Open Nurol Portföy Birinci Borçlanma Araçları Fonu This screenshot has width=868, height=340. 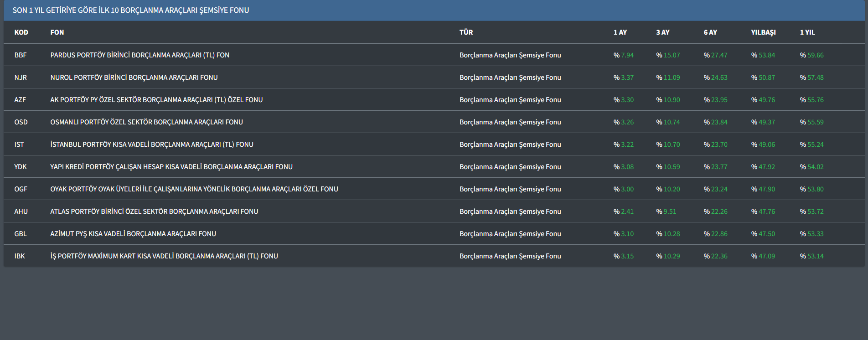pos(134,77)
